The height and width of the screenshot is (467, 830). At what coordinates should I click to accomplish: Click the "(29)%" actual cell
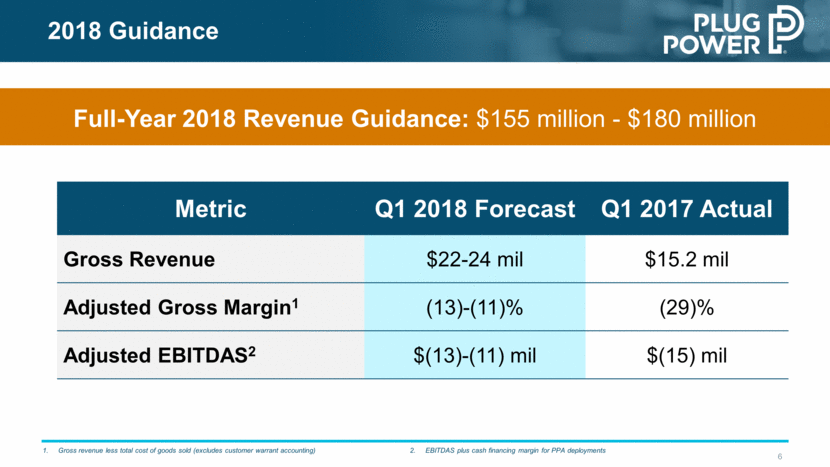[x=687, y=308]
